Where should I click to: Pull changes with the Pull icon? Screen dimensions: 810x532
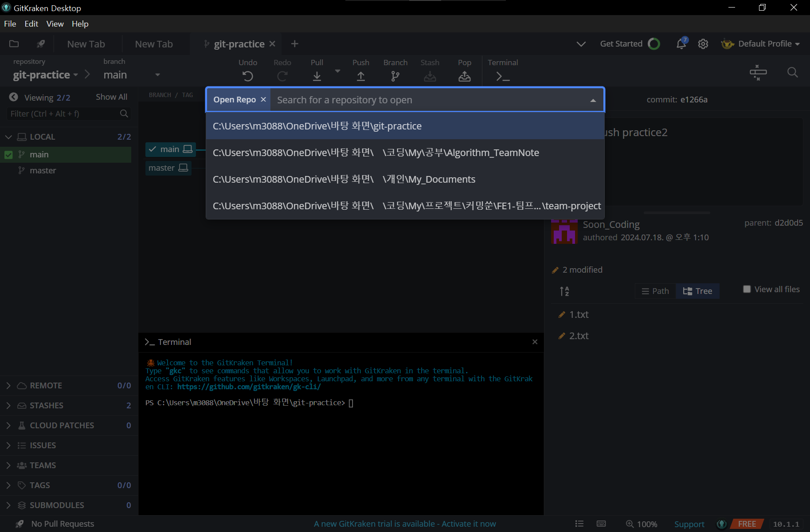coord(317,76)
